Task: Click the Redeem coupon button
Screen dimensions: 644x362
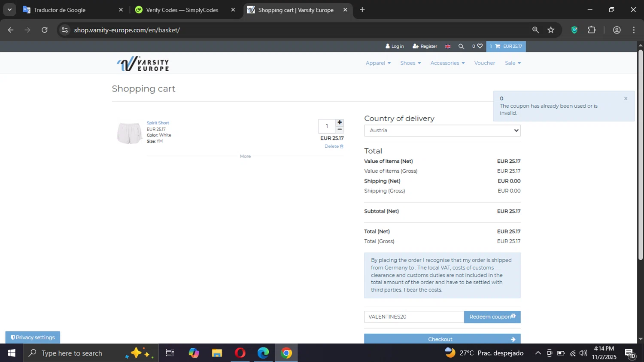Action: point(492,317)
